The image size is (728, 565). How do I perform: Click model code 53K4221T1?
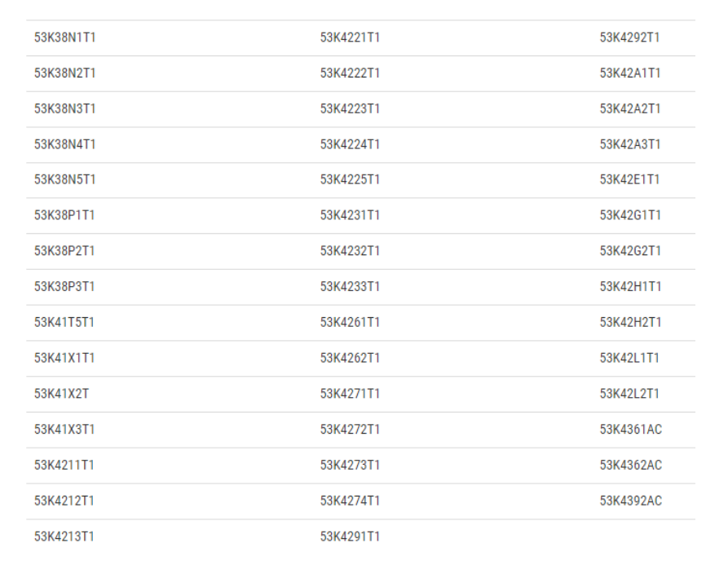pos(350,38)
